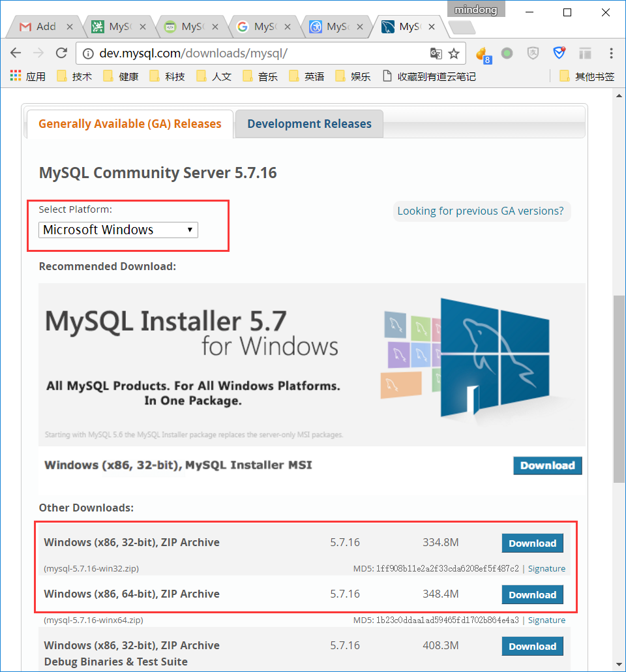Open the 健康 bookmarks folder
The image size is (626, 672).
[x=121, y=76]
